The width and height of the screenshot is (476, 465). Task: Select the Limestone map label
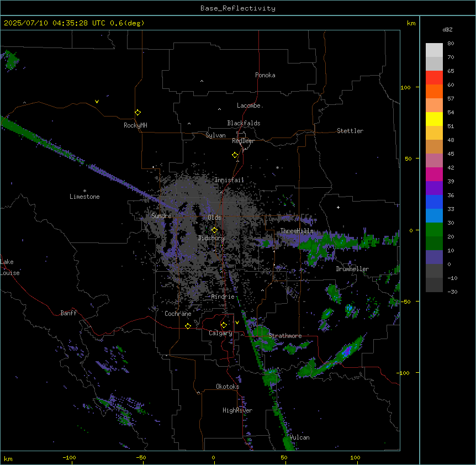coord(84,197)
